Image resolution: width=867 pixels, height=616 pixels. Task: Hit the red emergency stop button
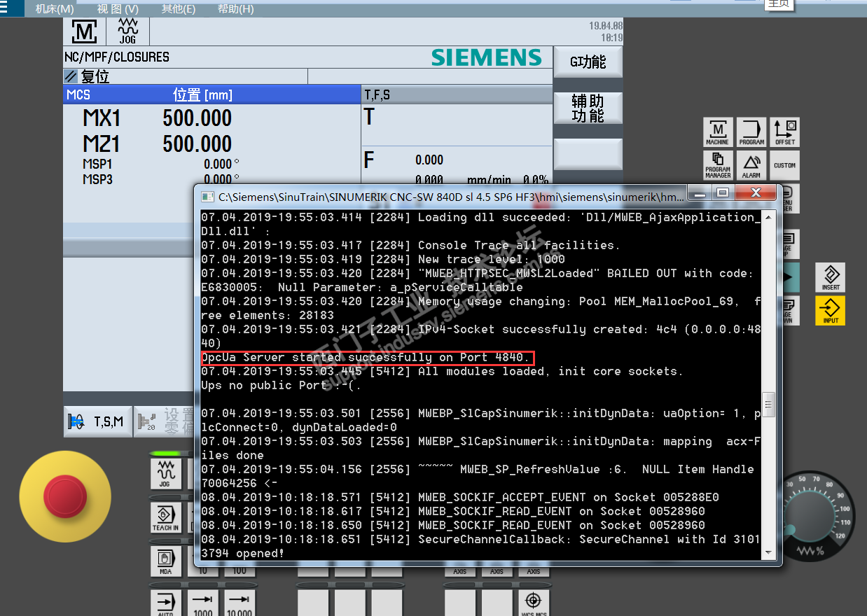pyautogui.click(x=65, y=497)
